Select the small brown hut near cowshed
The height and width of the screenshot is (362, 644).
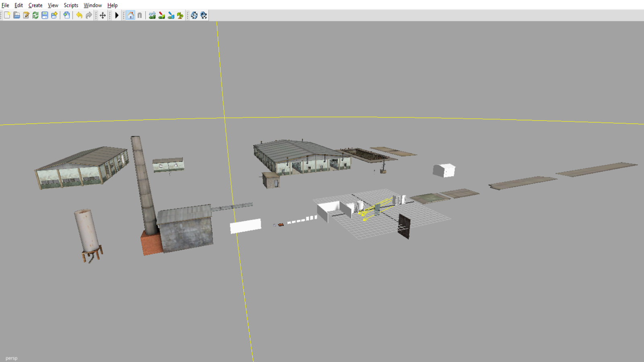point(270,180)
